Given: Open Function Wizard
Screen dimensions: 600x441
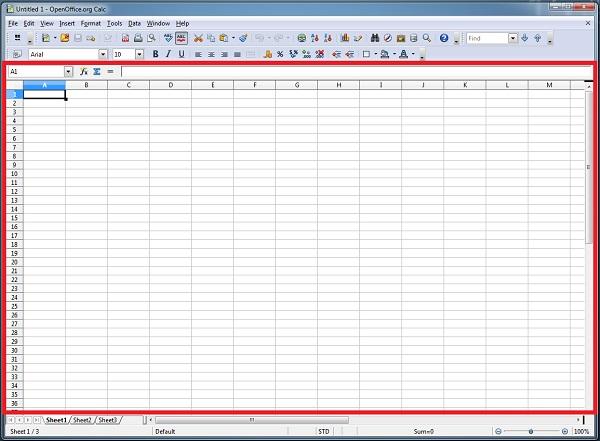Looking at the screenshot, I should (84, 71).
